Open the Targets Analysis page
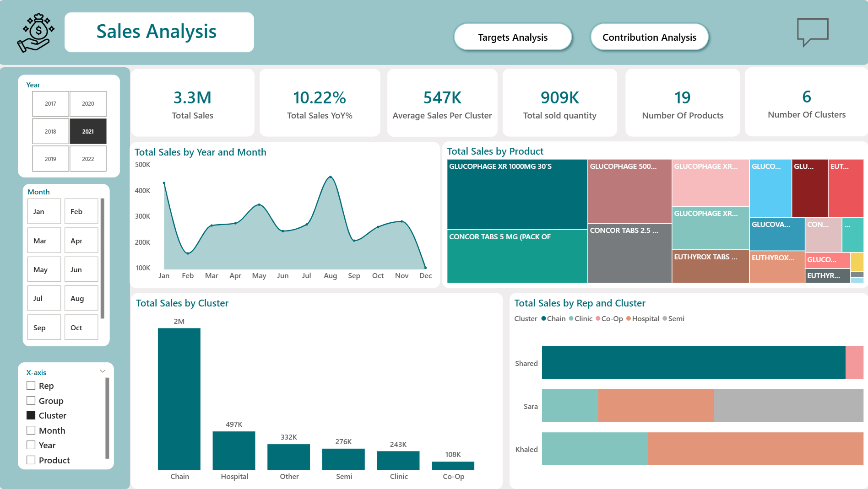This screenshot has width=868, height=489. pyautogui.click(x=513, y=37)
